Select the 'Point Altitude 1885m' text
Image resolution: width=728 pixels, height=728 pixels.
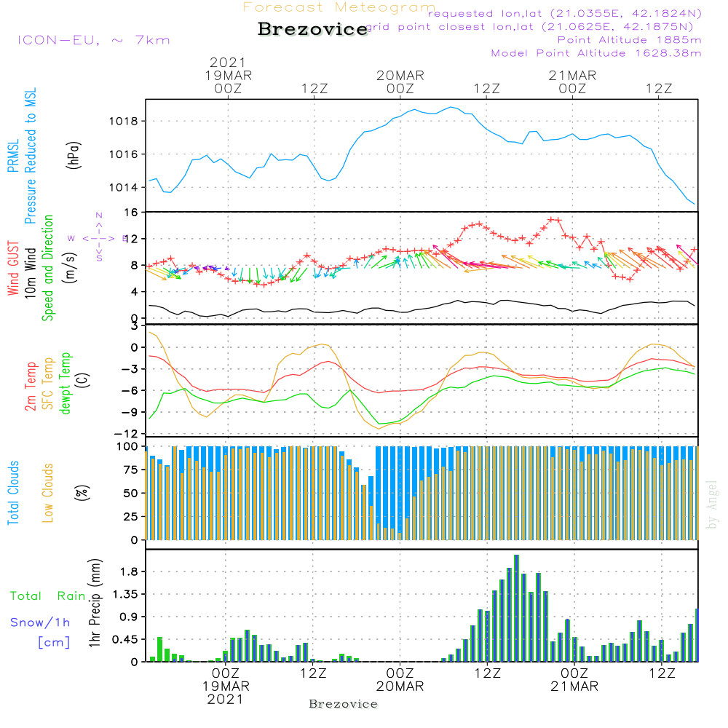pyautogui.click(x=630, y=40)
